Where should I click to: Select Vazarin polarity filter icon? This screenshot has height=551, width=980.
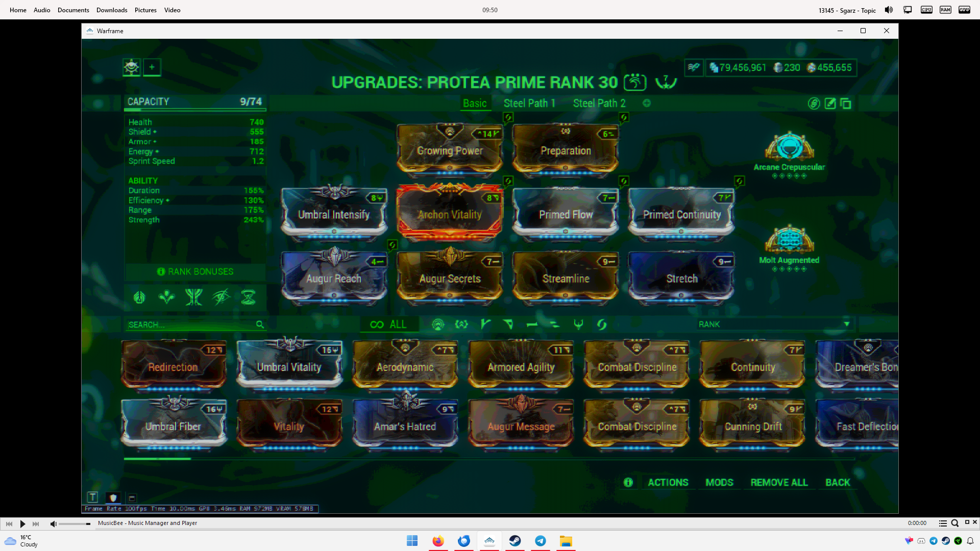tap(508, 324)
